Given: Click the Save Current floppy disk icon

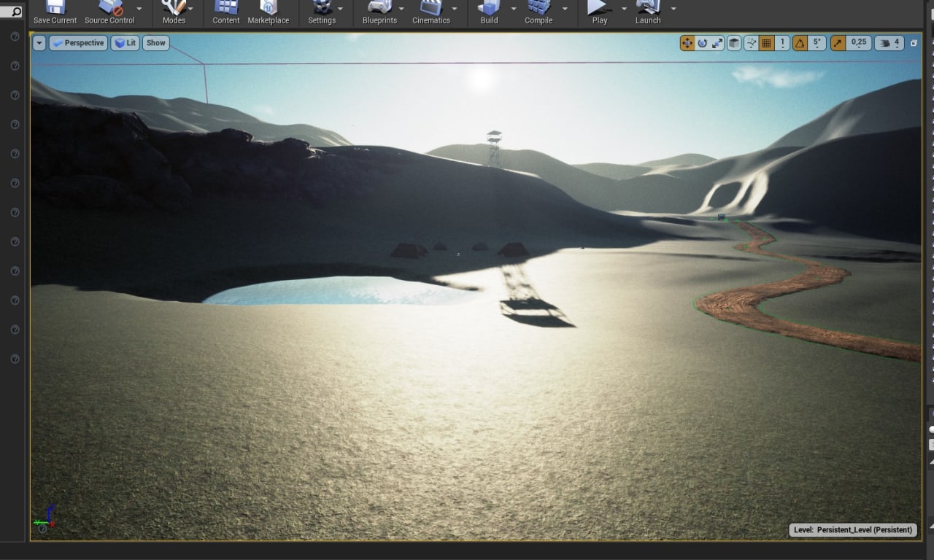Looking at the screenshot, I should pos(55,7).
